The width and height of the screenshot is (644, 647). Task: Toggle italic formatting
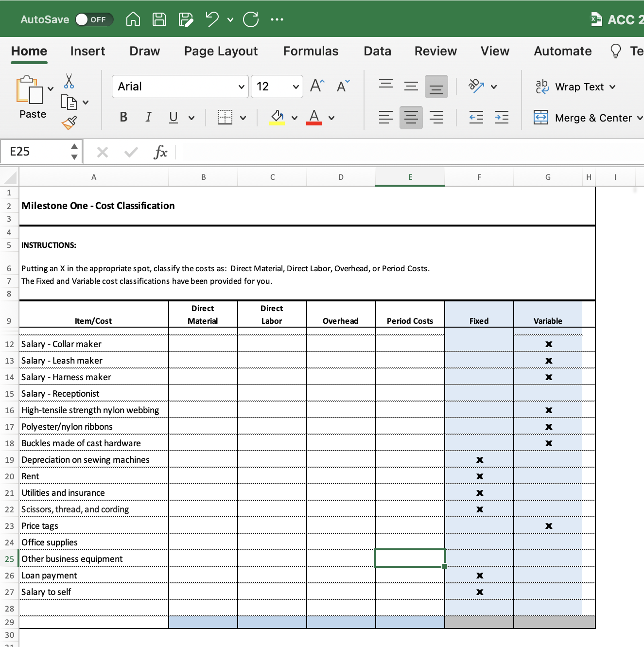[148, 117]
